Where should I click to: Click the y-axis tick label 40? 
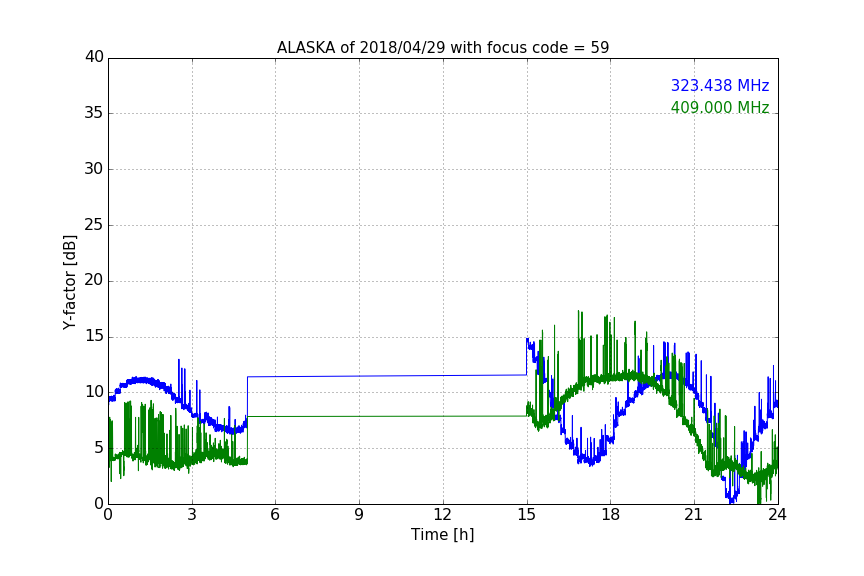[94, 57]
